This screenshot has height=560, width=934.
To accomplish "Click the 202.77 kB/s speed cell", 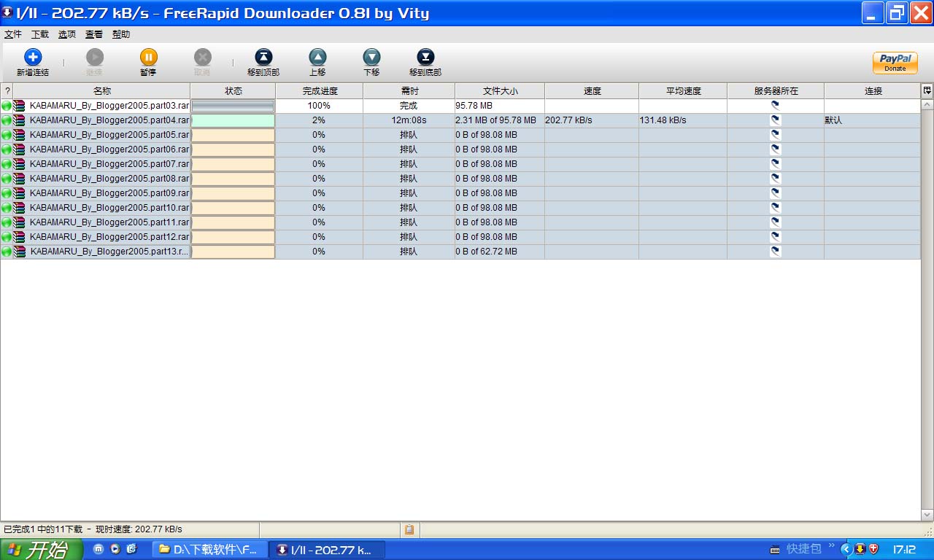I will [592, 120].
